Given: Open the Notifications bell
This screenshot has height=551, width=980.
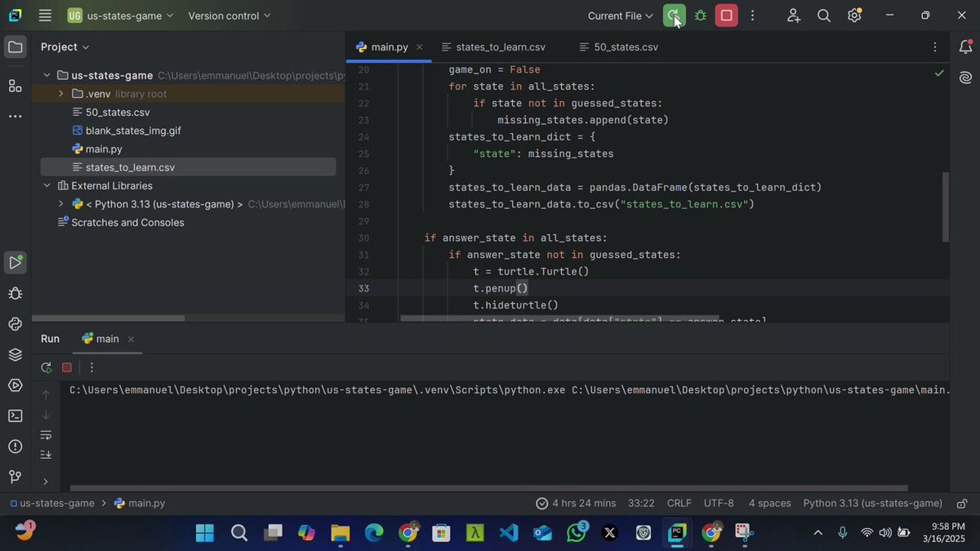Looking at the screenshot, I should pyautogui.click(x=965, y=47).
